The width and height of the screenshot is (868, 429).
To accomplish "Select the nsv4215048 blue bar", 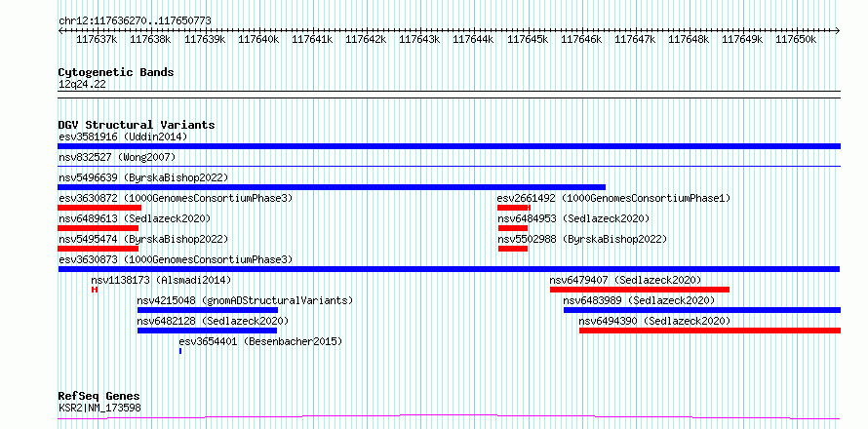I will coord(208,310).
